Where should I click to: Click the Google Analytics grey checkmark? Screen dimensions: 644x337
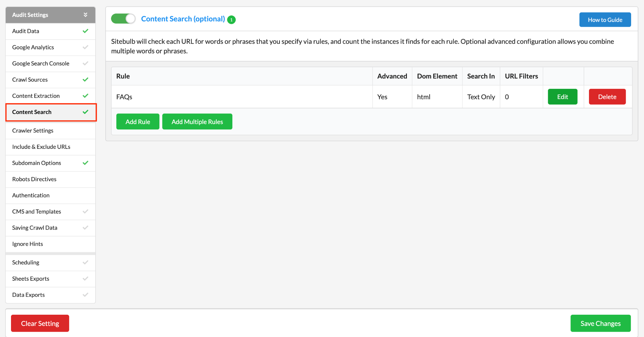coord(86,47)
